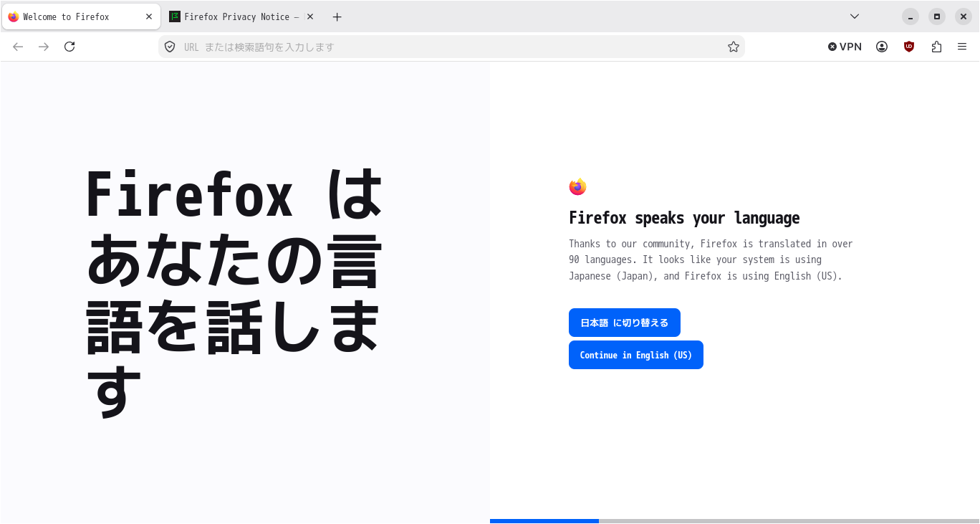Viewport: 980px width, 524px height.
Task: Switch to Welcome to Firefox tab
Action: tap(81, 16)
